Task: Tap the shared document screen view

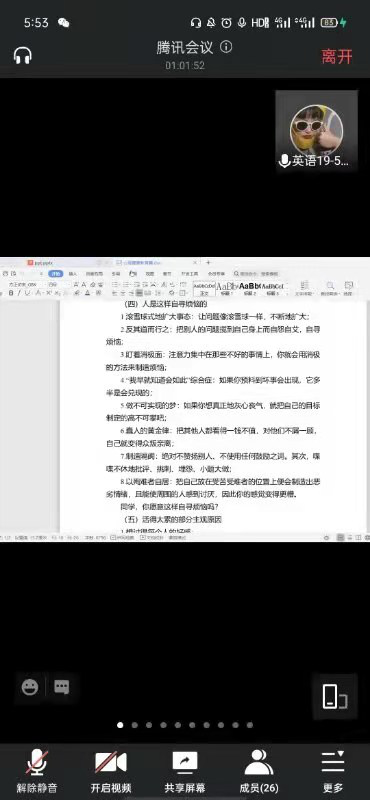Action: 185,399
